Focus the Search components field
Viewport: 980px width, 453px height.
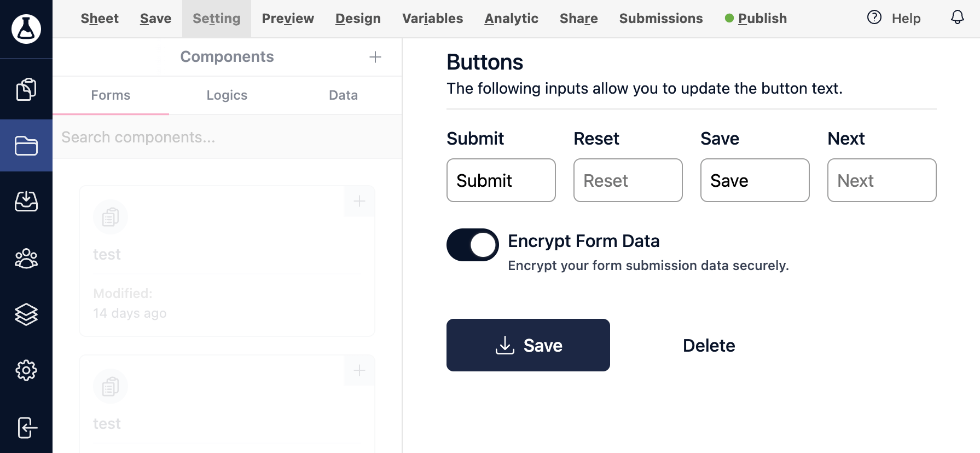[227, 137]
